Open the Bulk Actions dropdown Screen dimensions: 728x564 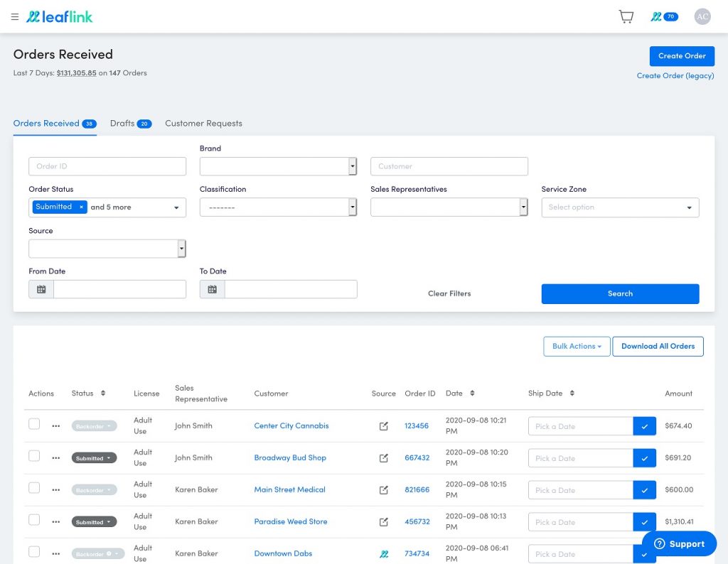point(577,346)
